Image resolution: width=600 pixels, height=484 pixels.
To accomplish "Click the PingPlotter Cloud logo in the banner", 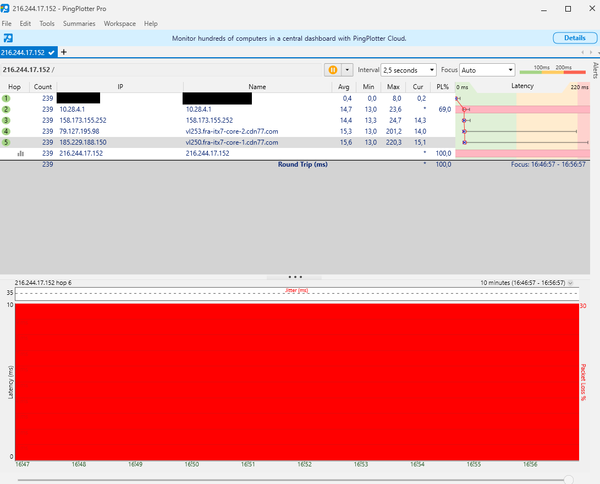I will (x=8, y=38).
